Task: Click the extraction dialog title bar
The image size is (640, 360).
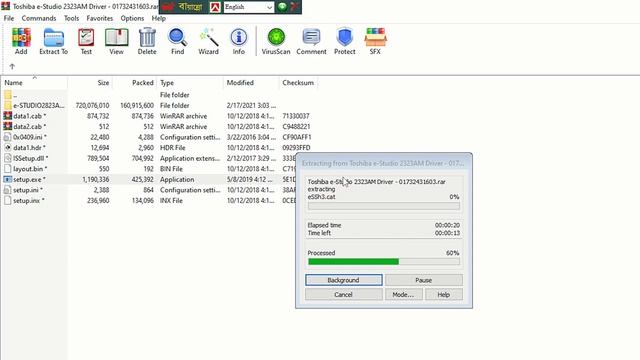Action: tap(384, 163)
